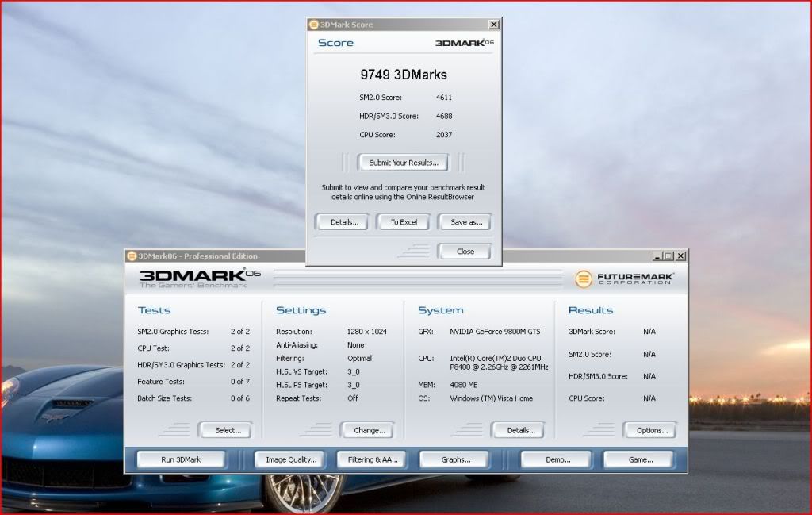Click 'Windows (TM) Vista Home' OS text

pyautogui.click(x=491, y=398)
